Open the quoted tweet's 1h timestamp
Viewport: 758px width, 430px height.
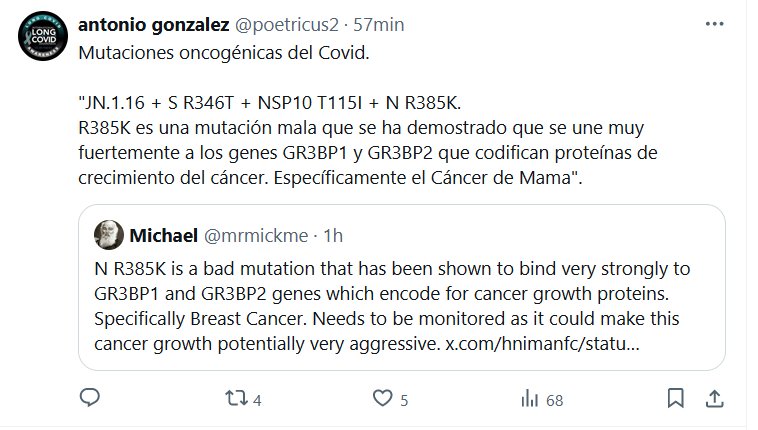334,236
